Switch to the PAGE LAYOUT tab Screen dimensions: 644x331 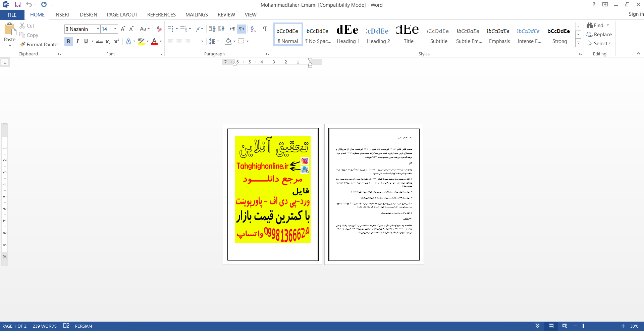[x=122, y=15]
